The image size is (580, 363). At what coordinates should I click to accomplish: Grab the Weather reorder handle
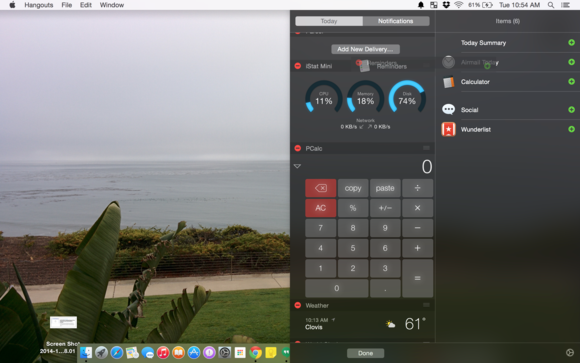pos(426,305)
